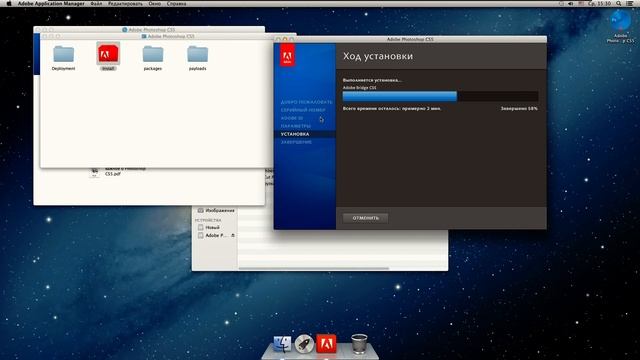The image size is (640, 360).
Task: Click the blue installation progress bar
Action: coord(400,96)
